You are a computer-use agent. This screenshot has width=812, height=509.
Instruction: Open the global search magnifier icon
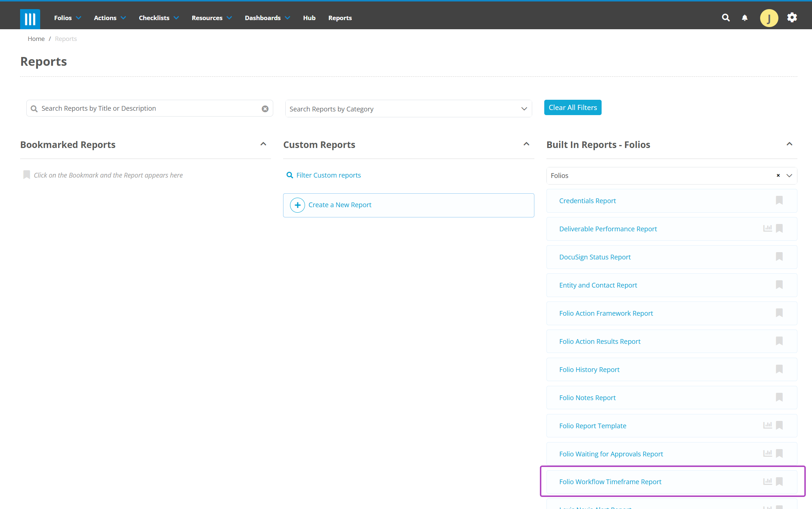[x=726, y=18]
